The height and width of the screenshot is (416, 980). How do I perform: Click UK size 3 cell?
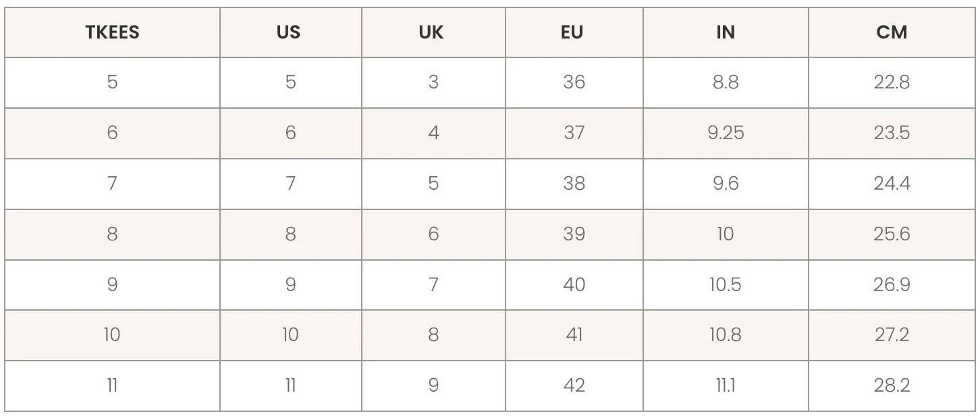(433, 82)
